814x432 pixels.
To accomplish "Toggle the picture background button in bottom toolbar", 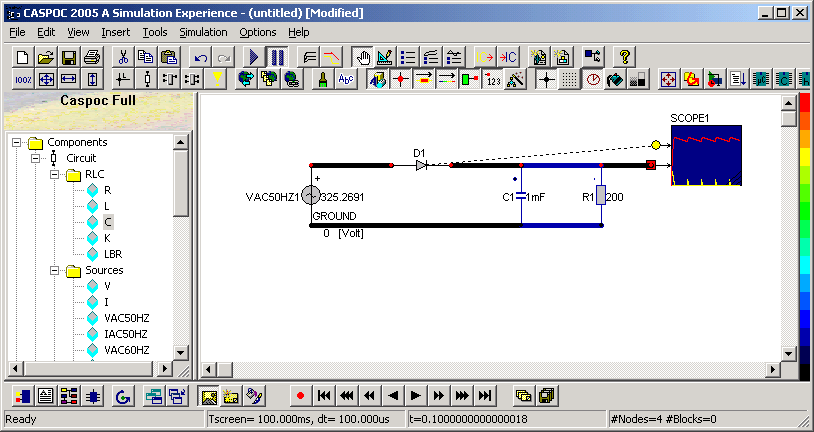I will pyautogui.click(x=209, y=396).
